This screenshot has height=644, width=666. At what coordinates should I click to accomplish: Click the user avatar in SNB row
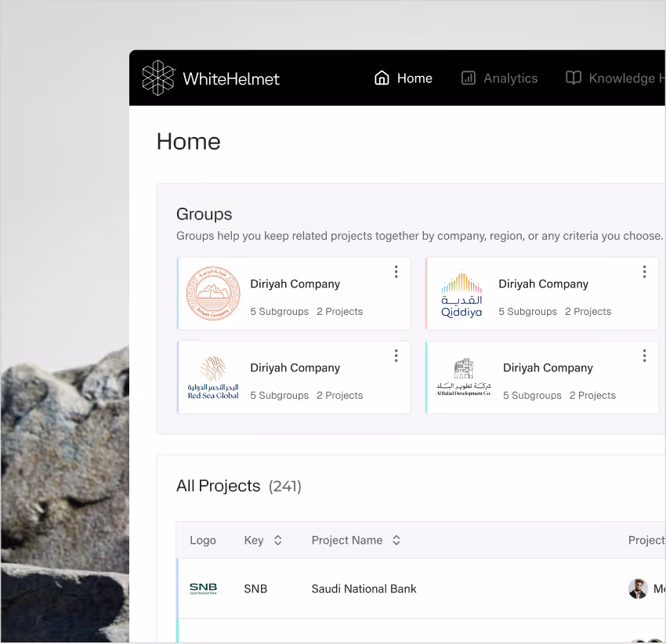click(638, 589)
